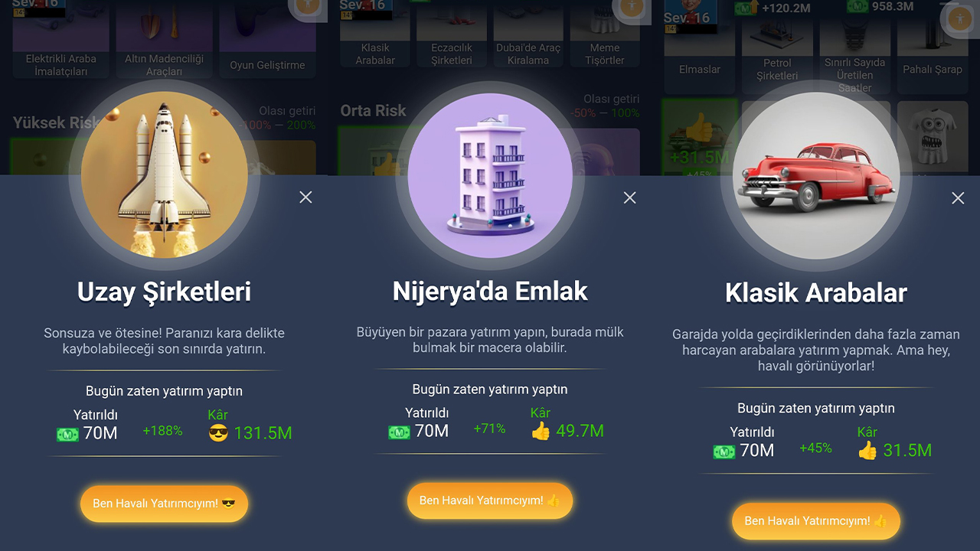Tap the space shuttle icon
Viewport: 980px width, 551px height.
click(x=164, y=177)
